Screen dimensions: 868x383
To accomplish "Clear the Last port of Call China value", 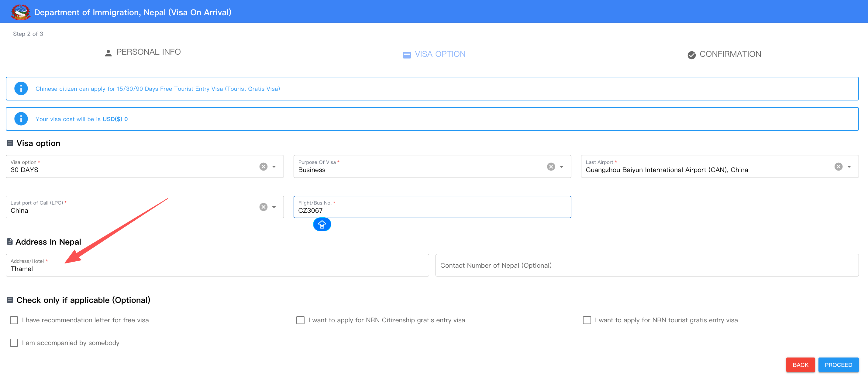I will (263, 207).
